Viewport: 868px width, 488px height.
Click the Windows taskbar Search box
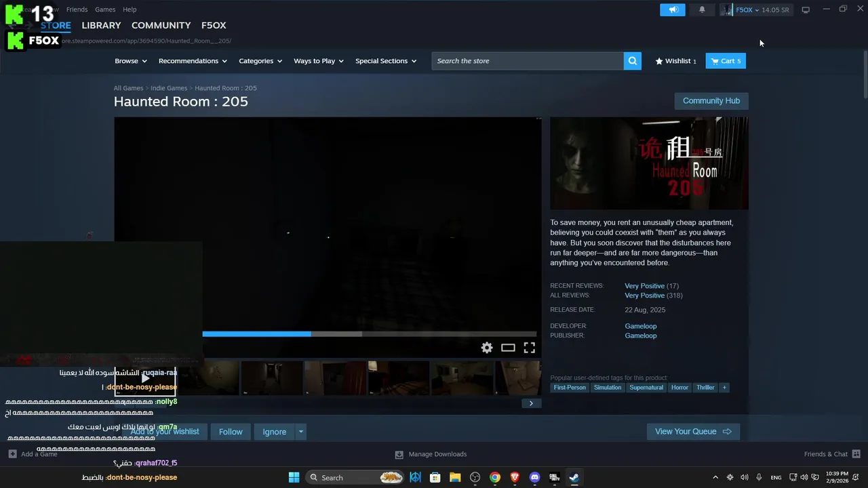pos(355,477)
